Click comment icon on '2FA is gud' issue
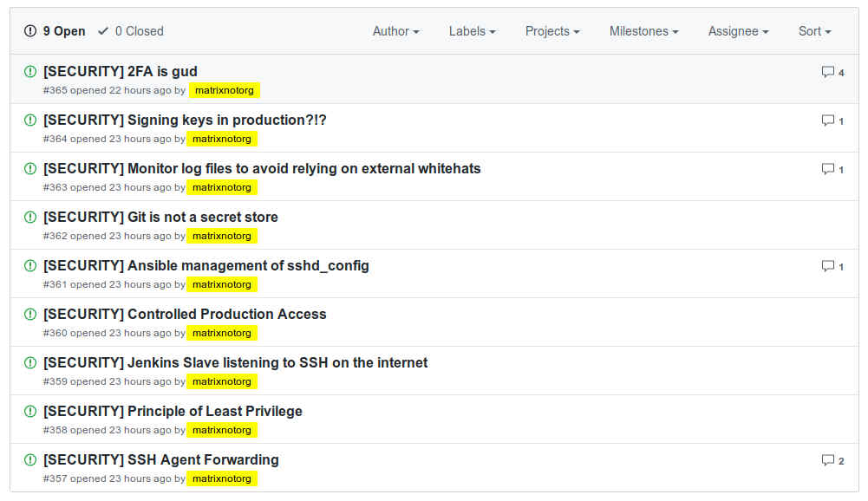868x501 pixels. (828, 72)
